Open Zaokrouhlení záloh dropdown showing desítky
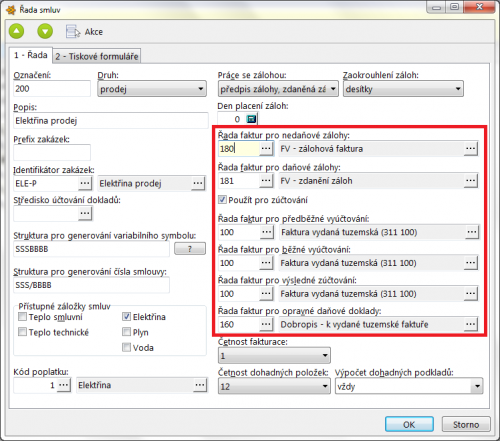 pos(403,89)
